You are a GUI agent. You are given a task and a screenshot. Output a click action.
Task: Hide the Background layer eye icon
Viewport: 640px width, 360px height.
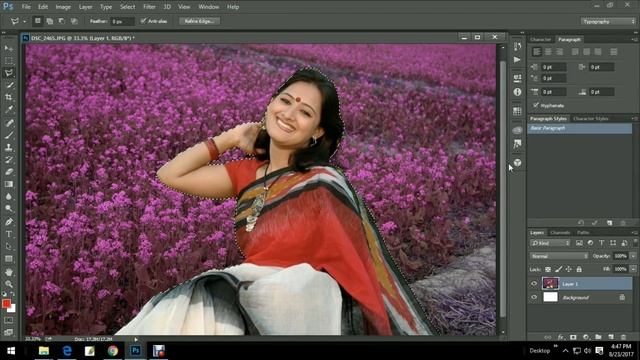[534, 298]
